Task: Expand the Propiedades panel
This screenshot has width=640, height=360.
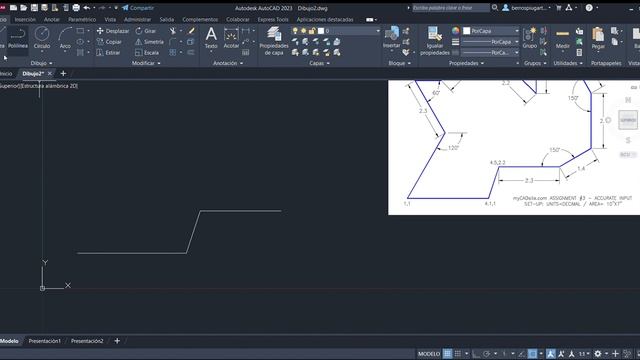Action: (466, 63)
